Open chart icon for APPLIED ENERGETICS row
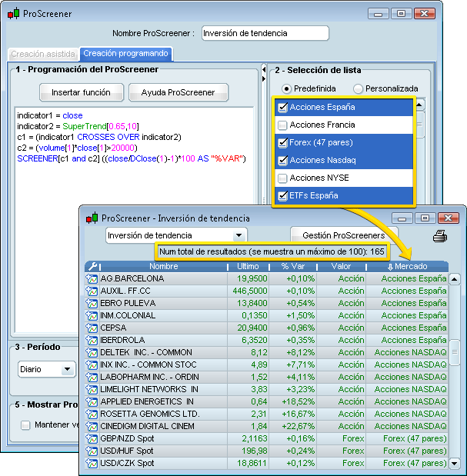 (92, 401)
